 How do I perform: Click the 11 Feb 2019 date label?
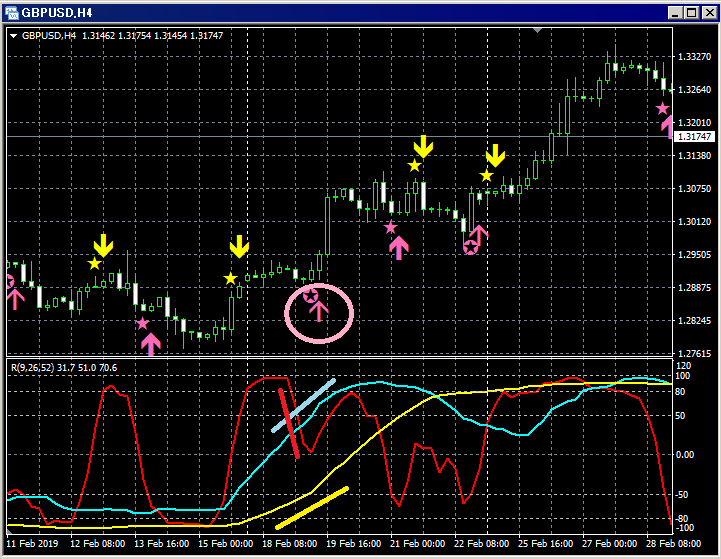tap(32, 544)
